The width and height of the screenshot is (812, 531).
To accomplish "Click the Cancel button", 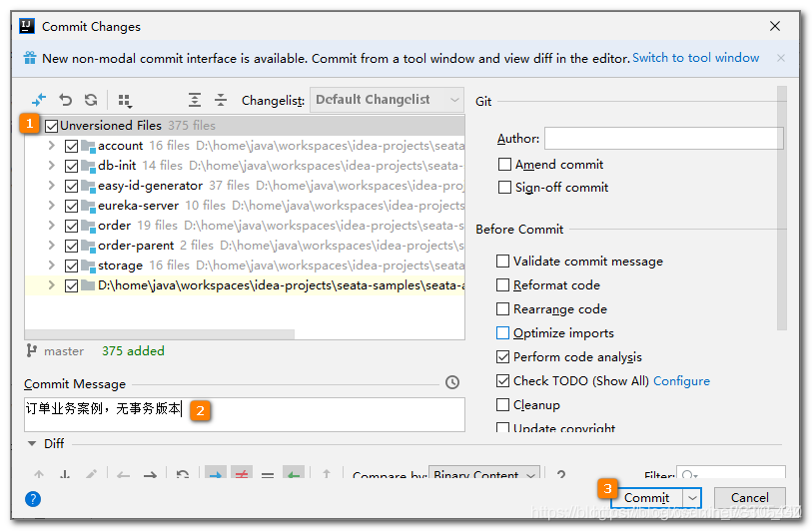I will click(x=749, y=498).
